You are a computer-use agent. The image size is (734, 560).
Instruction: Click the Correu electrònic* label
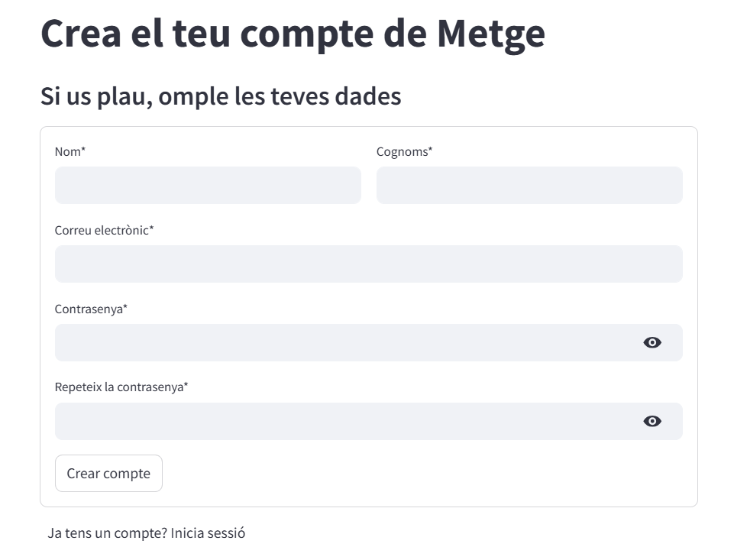(104, 231)
